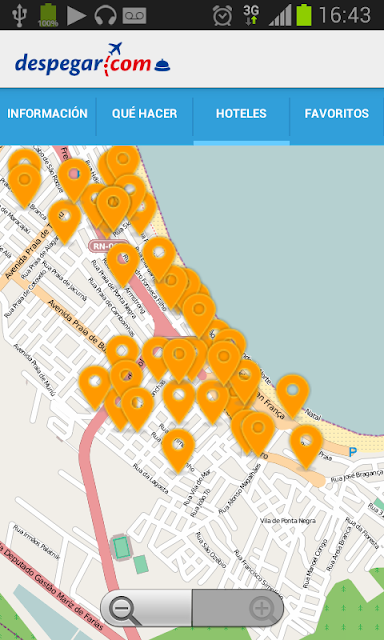Tap the hotel pin nearest Natal label
384x640 pixels.
pos(293,396)
